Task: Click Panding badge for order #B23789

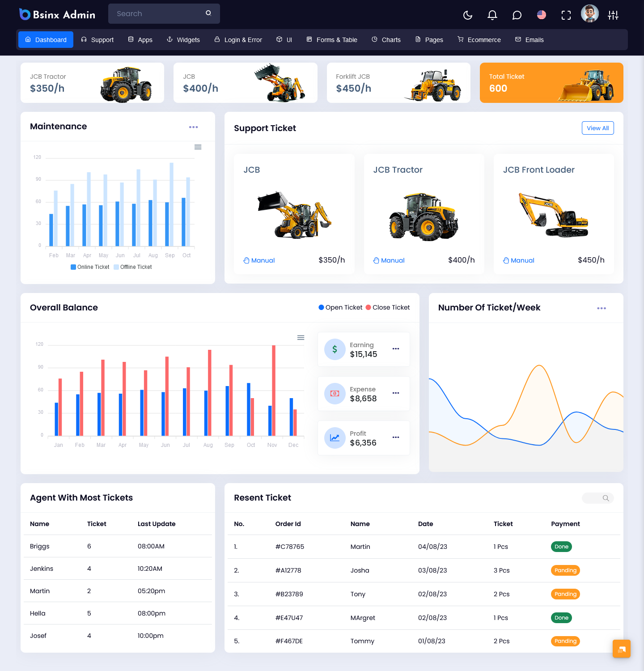Action: [565, 594]
